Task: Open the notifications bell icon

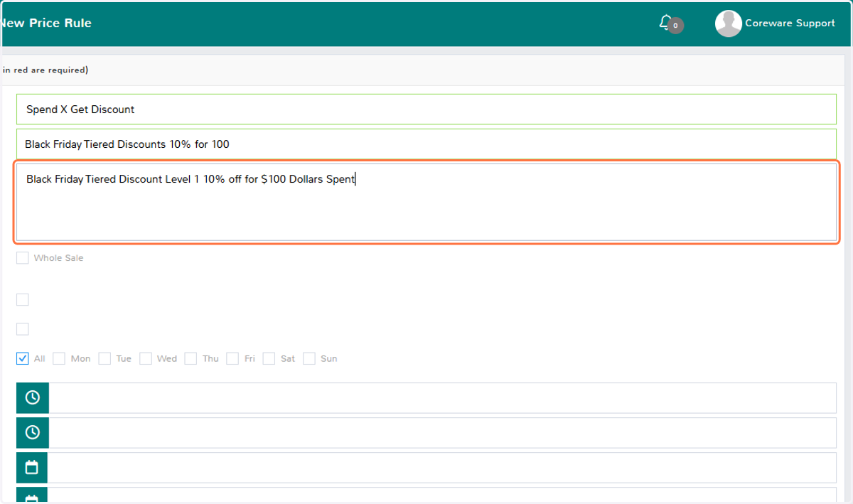Action: point(666,23)
